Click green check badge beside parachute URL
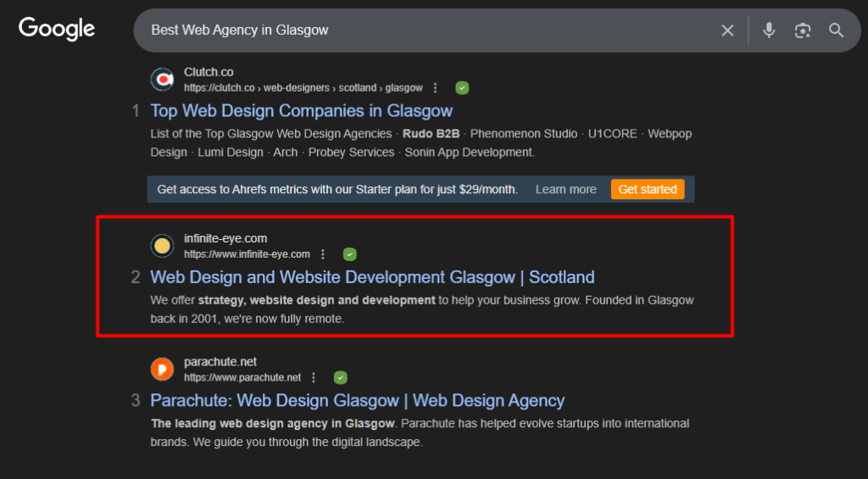The width and height of the screenshot is (868, 479). (340, 378)
